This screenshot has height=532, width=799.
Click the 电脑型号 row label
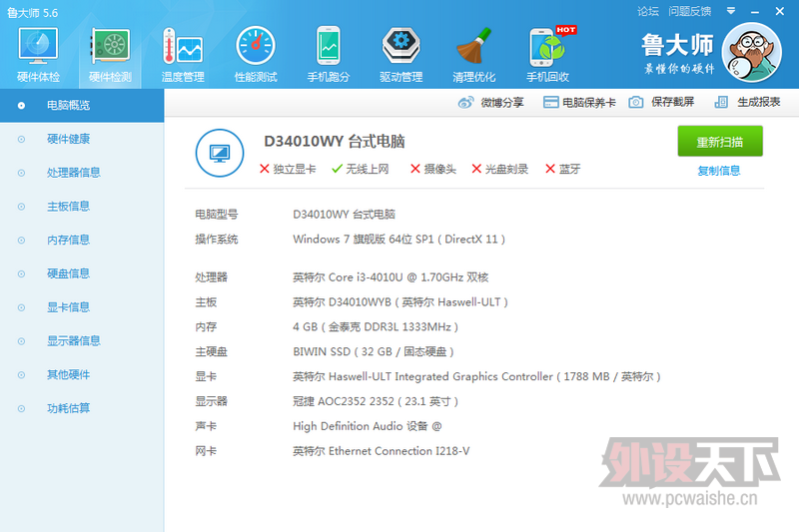217,215
